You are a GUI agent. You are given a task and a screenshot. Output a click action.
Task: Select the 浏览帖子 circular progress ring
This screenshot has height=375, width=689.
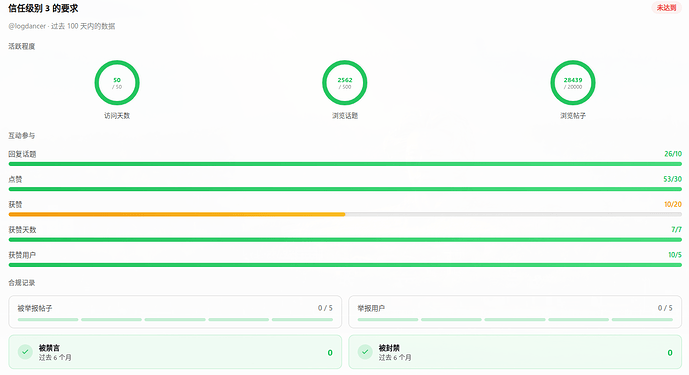pyautogui.click(x=573, y=83)
